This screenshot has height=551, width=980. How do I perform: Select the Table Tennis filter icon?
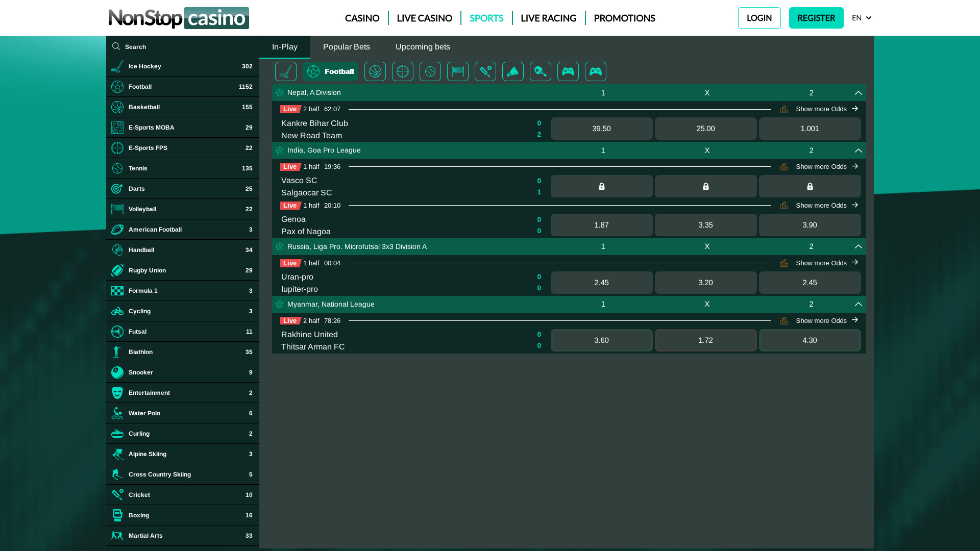(x=541, y=71)
